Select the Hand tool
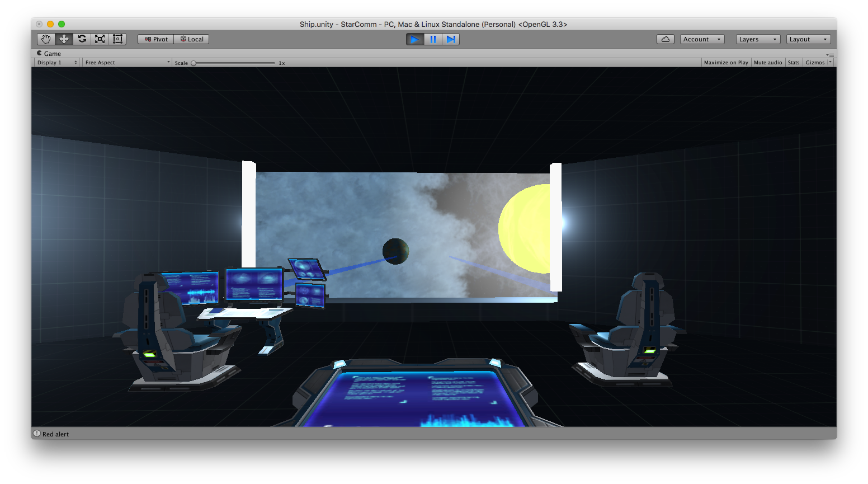Image resolution: width=868 pixels, height=484 pixels. [46, 39]
